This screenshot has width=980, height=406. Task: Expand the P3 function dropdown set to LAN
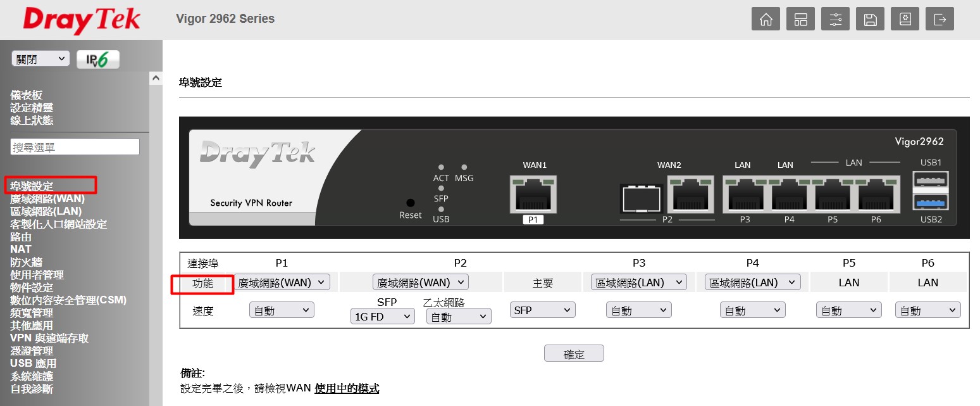[638, 282]
